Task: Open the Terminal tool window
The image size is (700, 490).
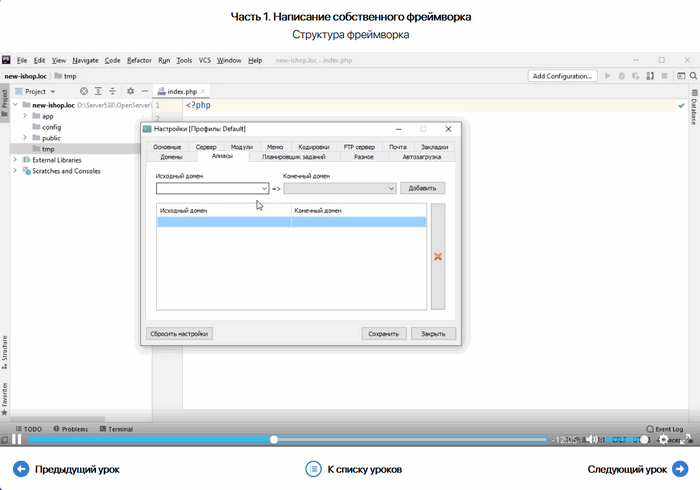Action: [x=113, y=429]
